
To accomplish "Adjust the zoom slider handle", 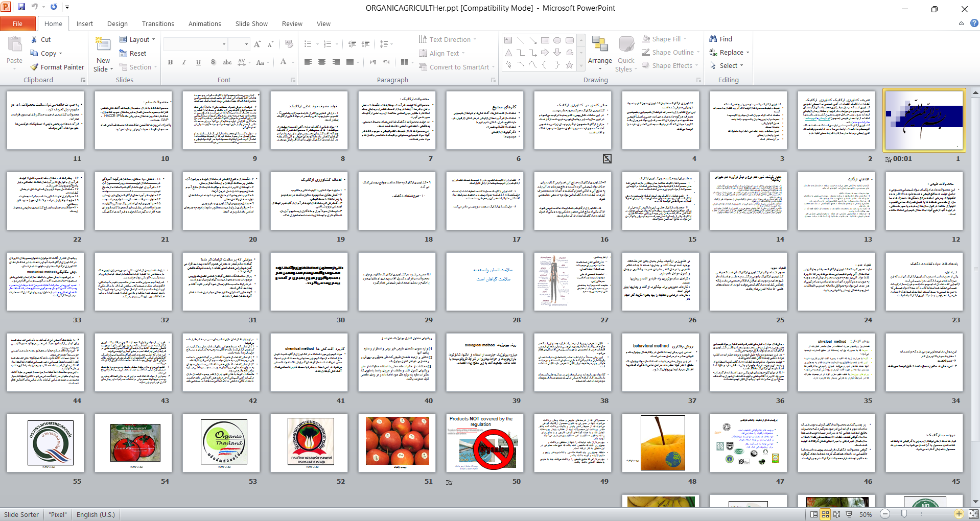I will (x=904, y=514).
